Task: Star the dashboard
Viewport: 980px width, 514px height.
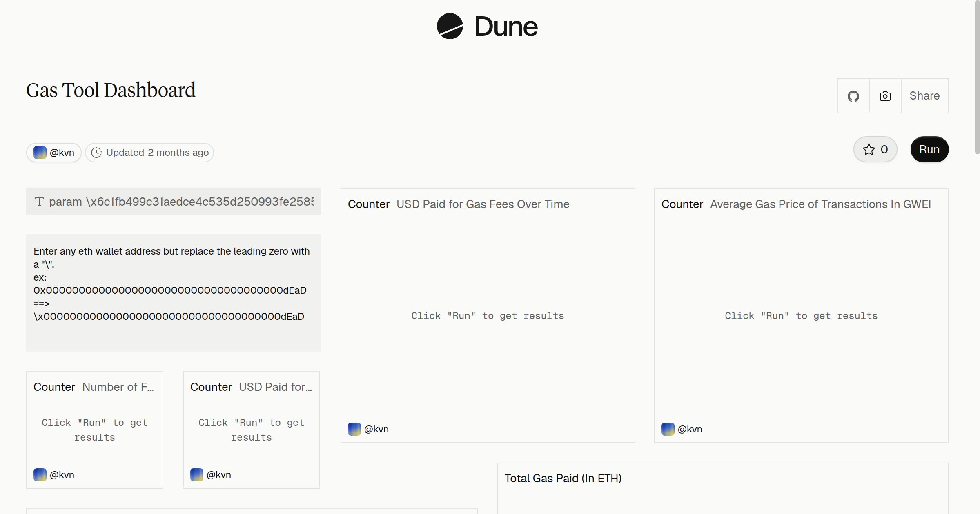Action: (x=875, y=149)
